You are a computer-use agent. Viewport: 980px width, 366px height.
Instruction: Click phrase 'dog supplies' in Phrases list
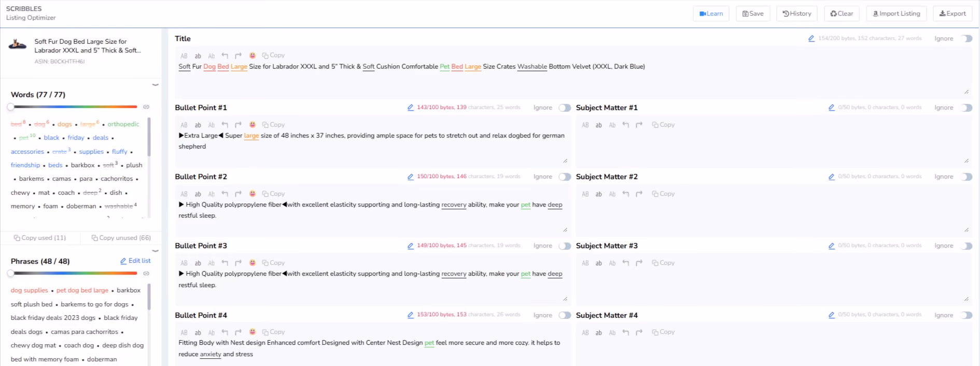click(29, 290)
